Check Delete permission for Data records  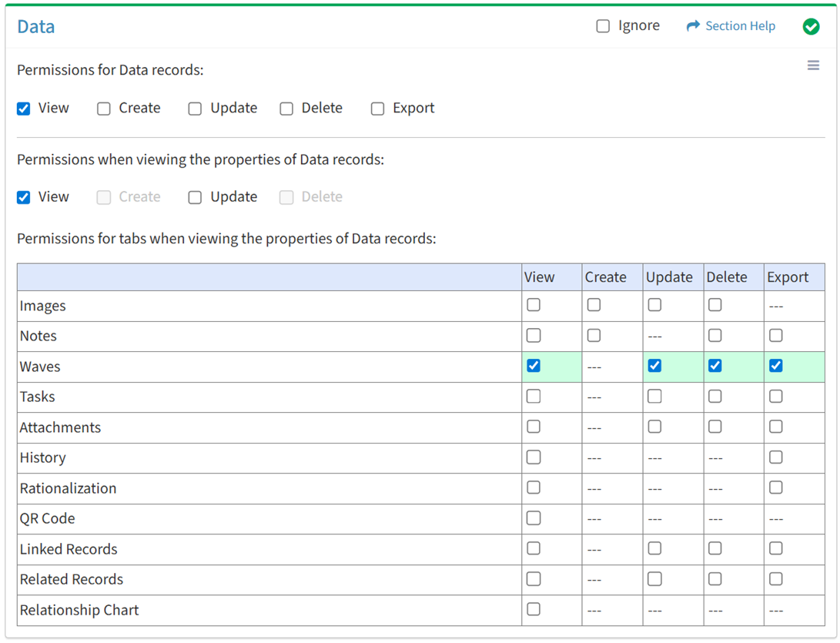click(x=286, y=109)
